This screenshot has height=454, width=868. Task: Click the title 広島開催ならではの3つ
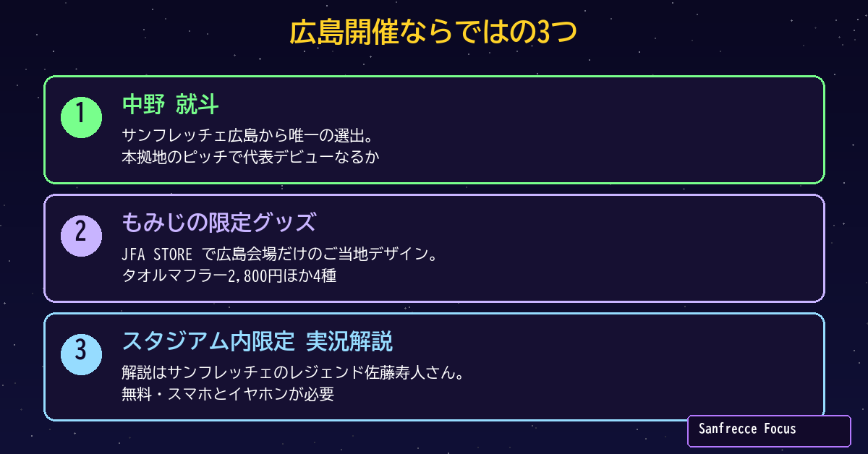click(434, 33)
